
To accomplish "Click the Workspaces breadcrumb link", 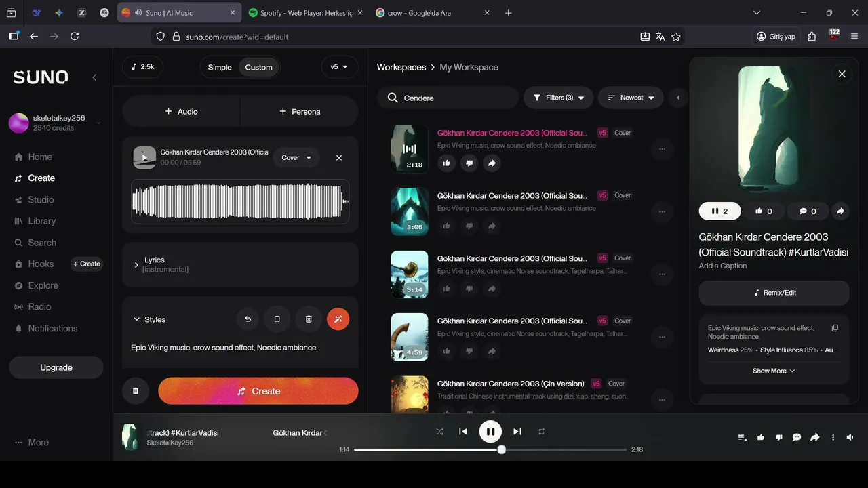I will click(x=401, y=67).
